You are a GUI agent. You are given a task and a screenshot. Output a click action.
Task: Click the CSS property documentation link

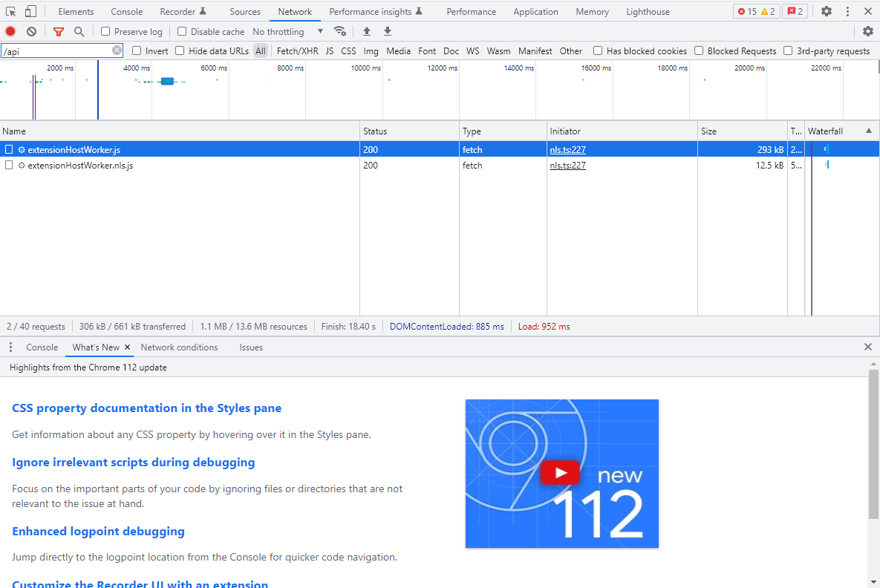tap(146, 408)
